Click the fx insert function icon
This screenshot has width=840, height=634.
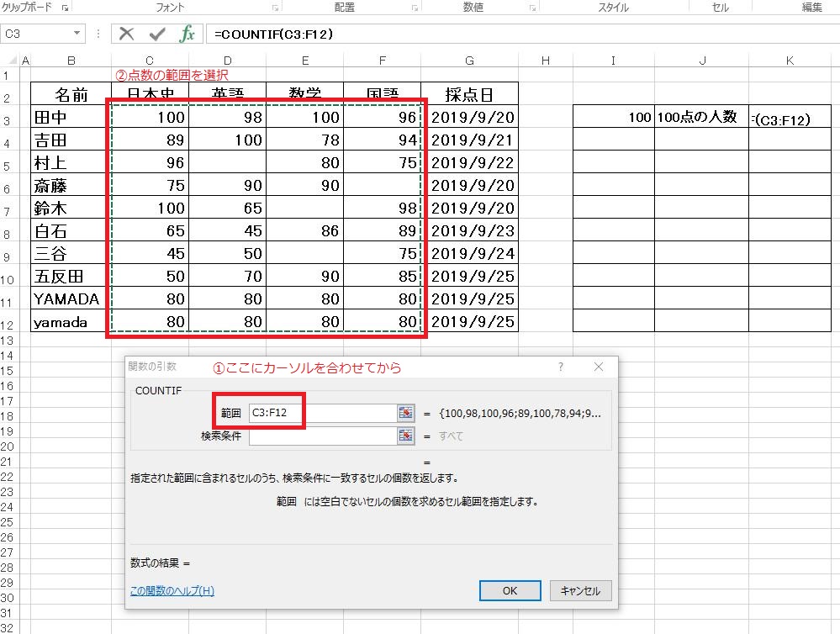click(188, 34)
